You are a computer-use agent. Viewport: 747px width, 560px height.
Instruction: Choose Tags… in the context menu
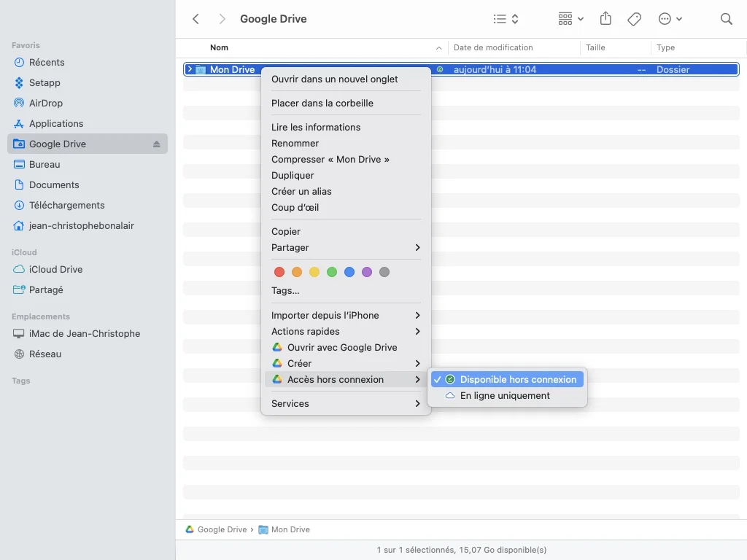(x=346, y=290)
